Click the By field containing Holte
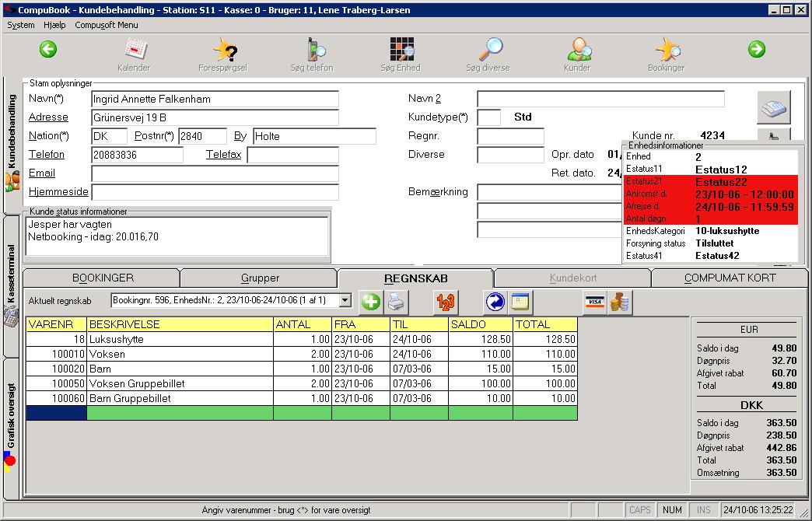 (314, 136)
